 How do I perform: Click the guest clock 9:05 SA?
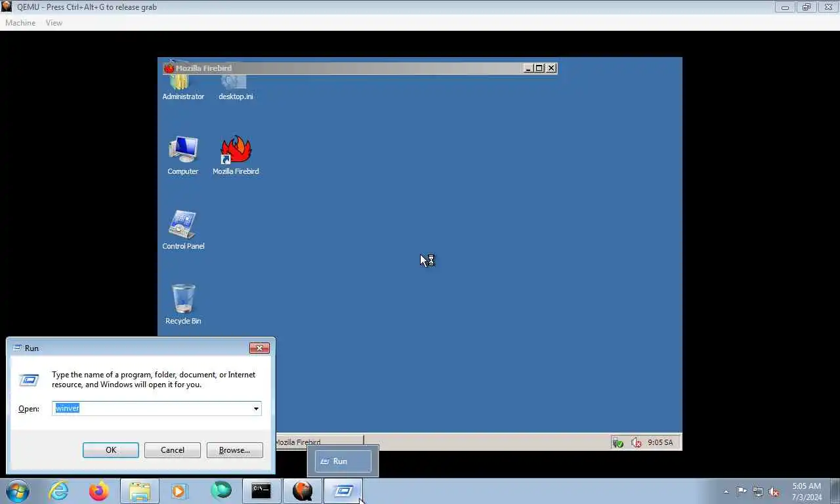660,442
